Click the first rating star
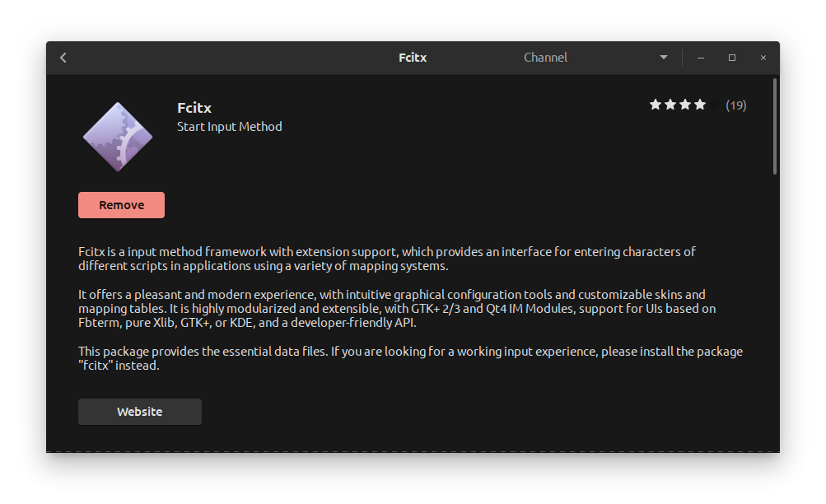 (x=656, y=105)
